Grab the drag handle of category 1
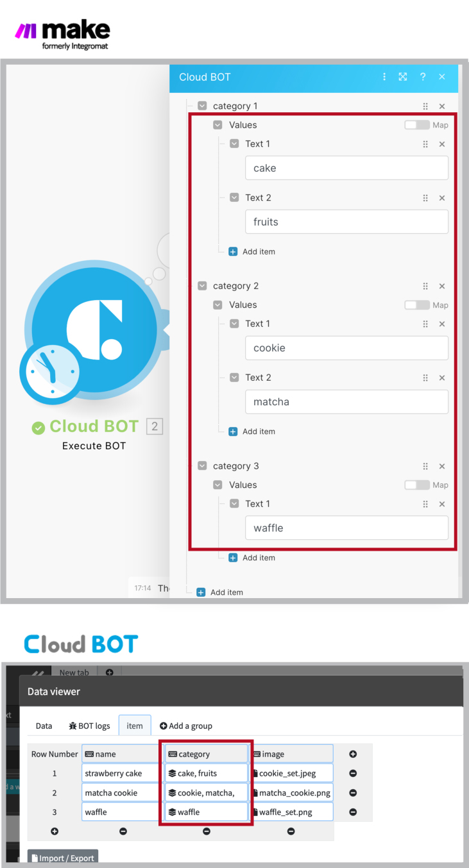469x868 pixels. (425, 106)
